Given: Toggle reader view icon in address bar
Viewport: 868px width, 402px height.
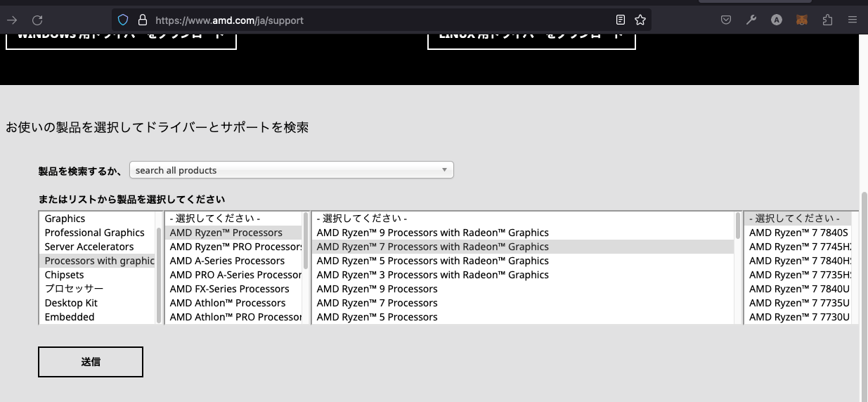Looking at the screenshot, I should 620,20.
